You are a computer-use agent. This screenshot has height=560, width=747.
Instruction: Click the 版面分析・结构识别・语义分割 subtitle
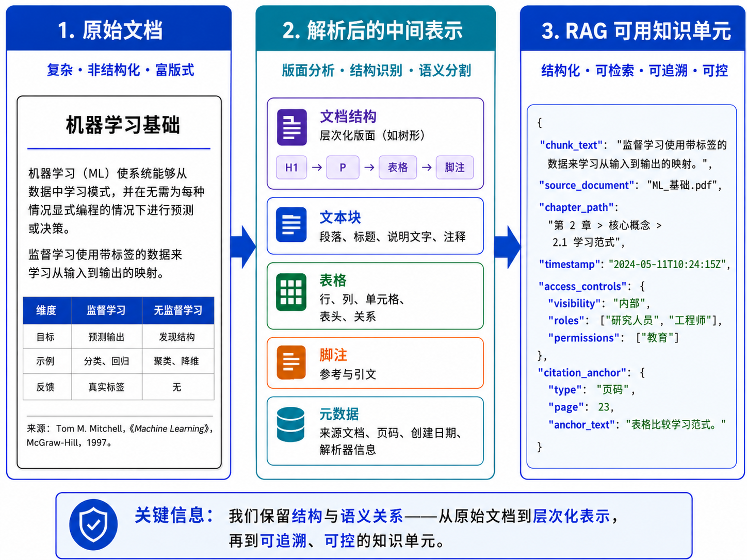coord(376,71)
